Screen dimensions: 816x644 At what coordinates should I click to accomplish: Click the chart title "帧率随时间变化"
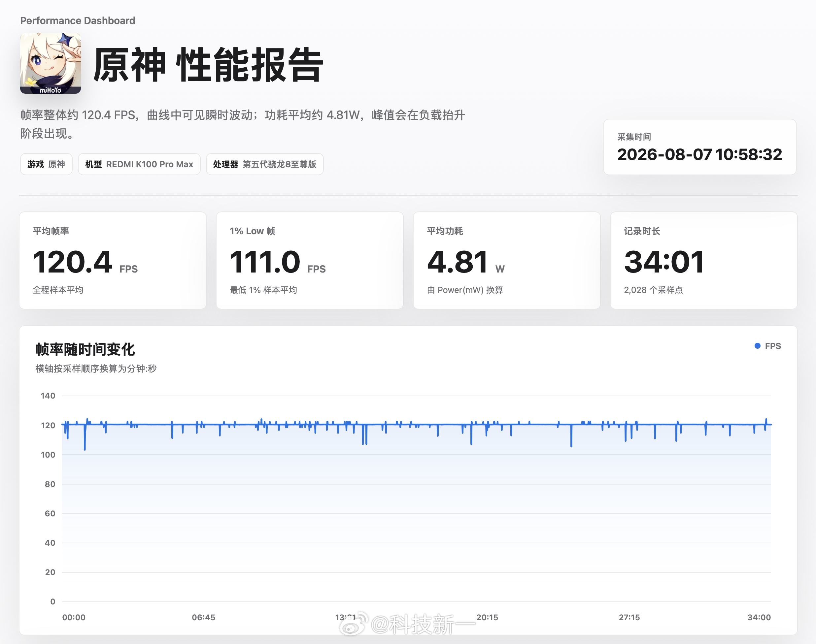pos(85,349)
